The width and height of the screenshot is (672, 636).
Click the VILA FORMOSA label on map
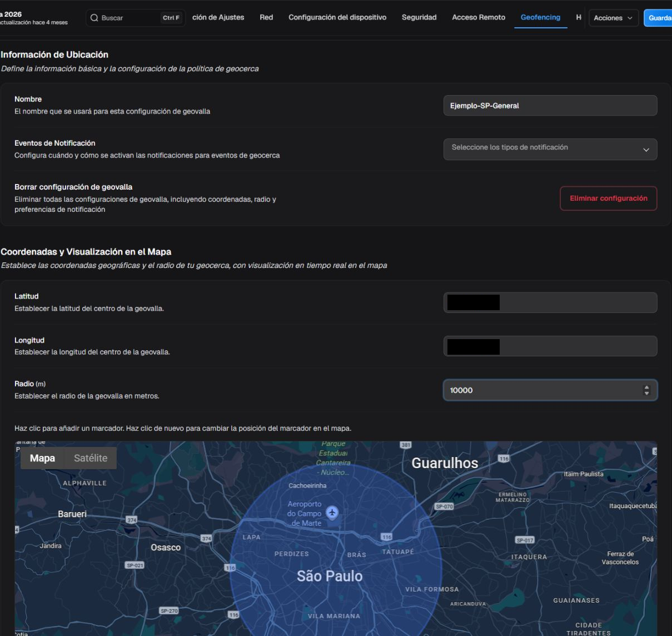(x=432, y=589)
